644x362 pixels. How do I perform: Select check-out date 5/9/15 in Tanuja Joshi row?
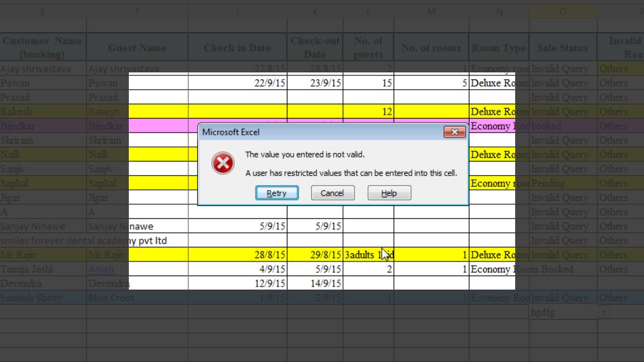(315, 269)
